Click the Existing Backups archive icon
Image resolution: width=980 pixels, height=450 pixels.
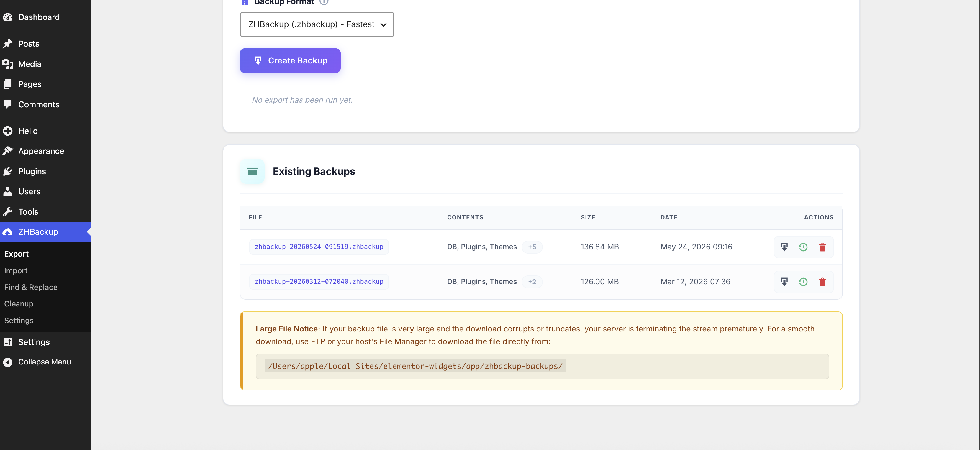[252, 172]
